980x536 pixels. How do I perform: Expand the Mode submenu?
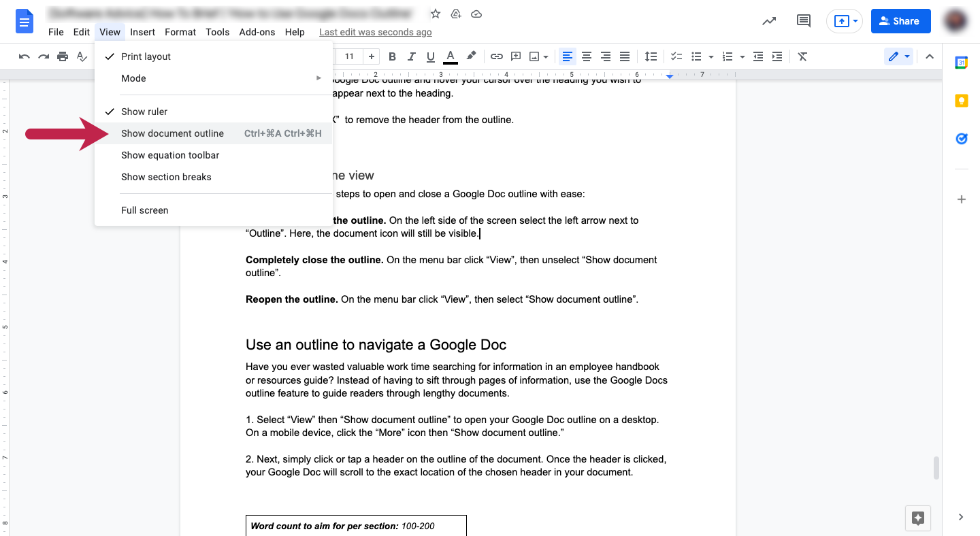(x=133, y=78)
